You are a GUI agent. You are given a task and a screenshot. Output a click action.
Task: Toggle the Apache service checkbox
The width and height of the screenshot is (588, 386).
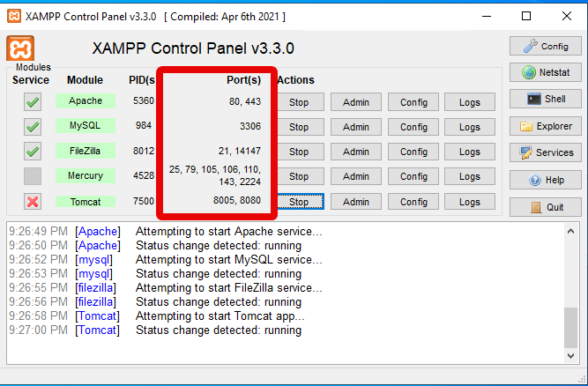pyautogui.click(x=33, y=102)
